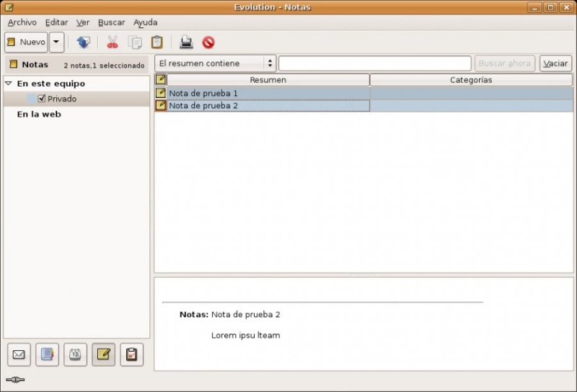Screen dimensions: 577x392
Task: Collapse the 'En este equipo' tree
Action: coord(9,84)
